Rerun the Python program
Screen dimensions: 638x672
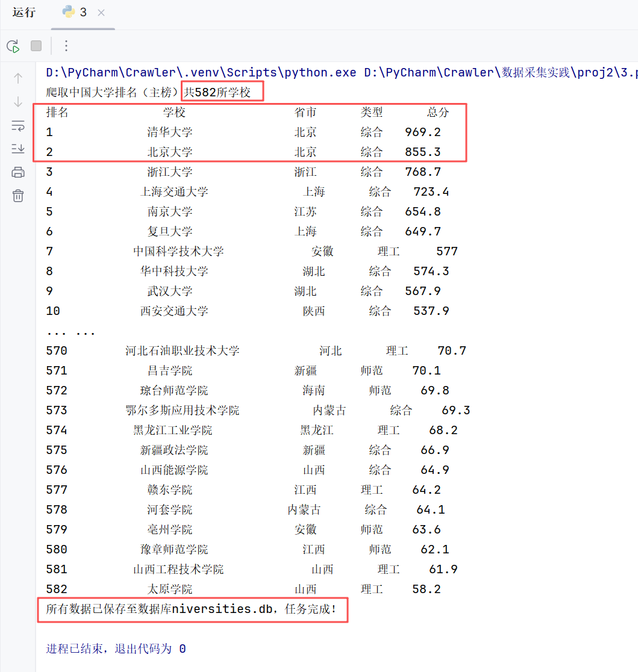coord(13,46)
